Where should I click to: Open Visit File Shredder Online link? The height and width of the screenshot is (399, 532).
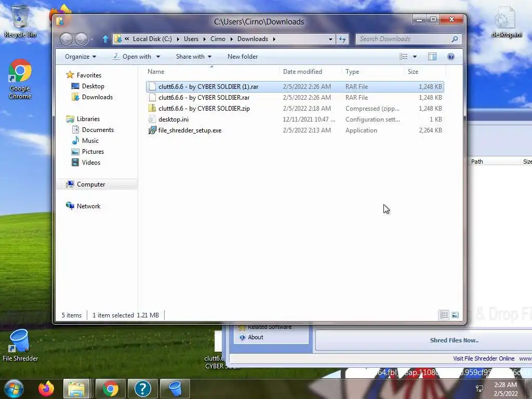click(484, 358)
